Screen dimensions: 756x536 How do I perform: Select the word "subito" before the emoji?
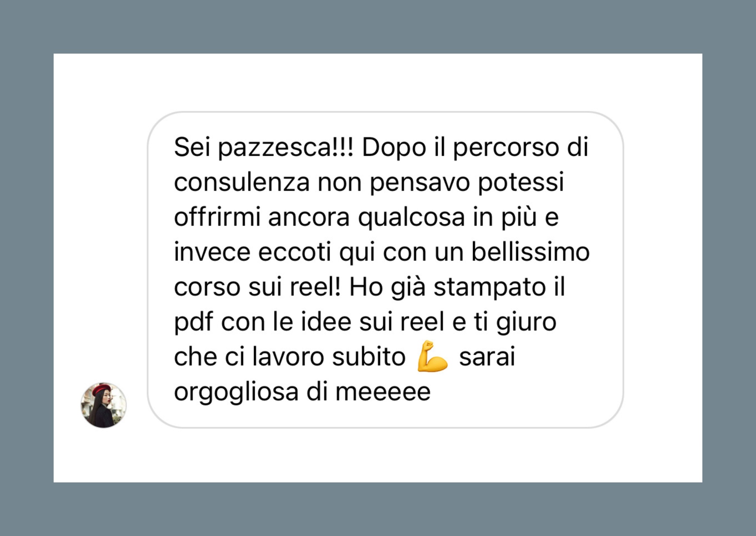(369, 357)
